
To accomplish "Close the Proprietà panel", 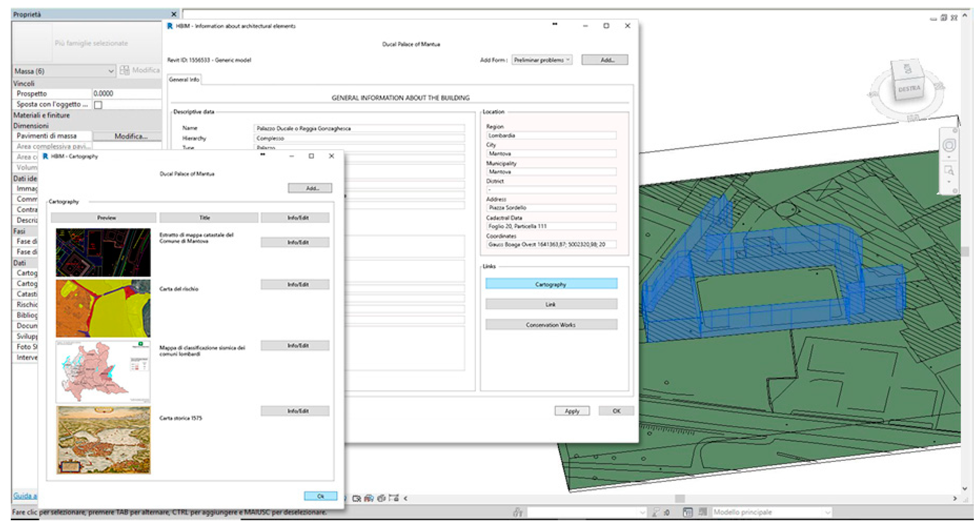I will (174, 14).
